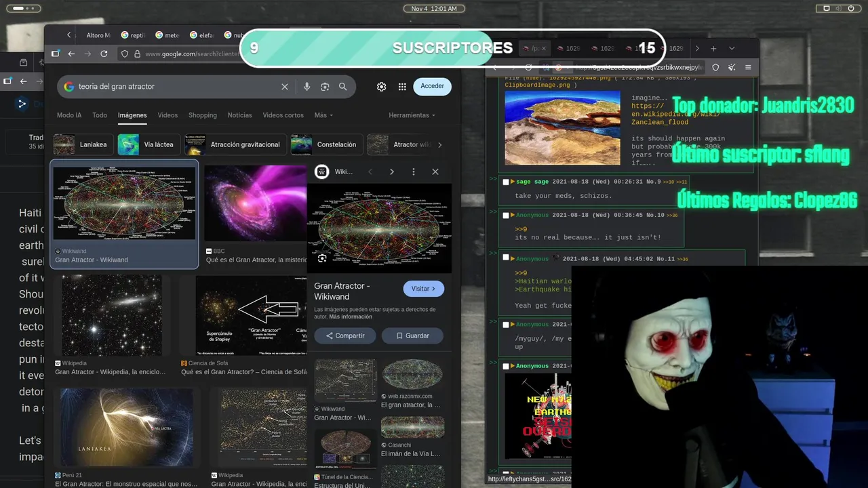This screenshot has height=488, width=868.
Task: Click the Visitar button
Action: 424,289
